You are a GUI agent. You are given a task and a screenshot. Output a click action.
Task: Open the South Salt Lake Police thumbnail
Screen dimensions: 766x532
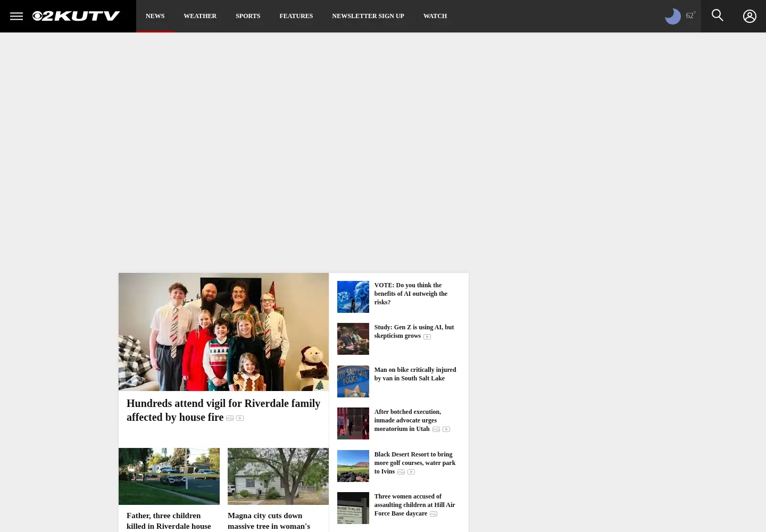pyautogui.click(x=353, y=381)
